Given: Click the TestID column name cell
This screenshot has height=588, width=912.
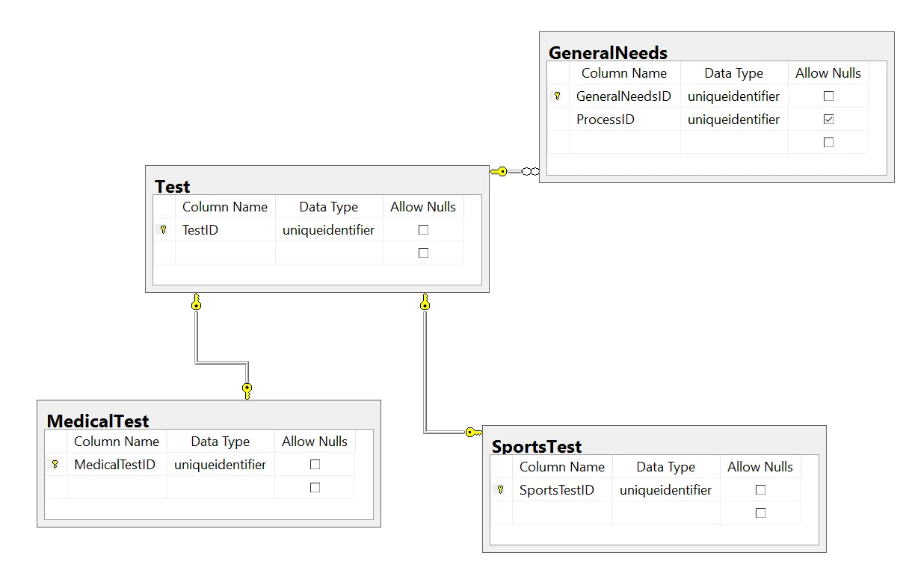Looking at the screenshot, I should [226, 230].
